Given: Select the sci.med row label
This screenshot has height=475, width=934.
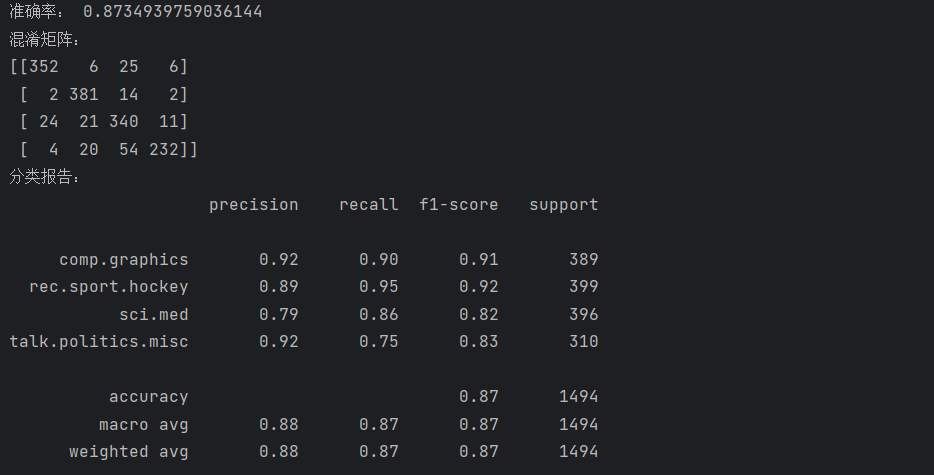Looking at the screenshot, I should (154, 314).
